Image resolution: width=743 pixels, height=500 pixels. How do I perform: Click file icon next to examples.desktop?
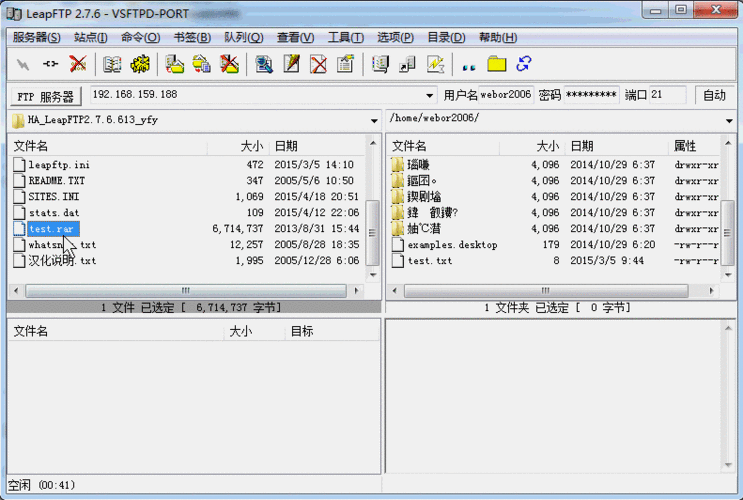pyautogui.click(x=398, y=245)
